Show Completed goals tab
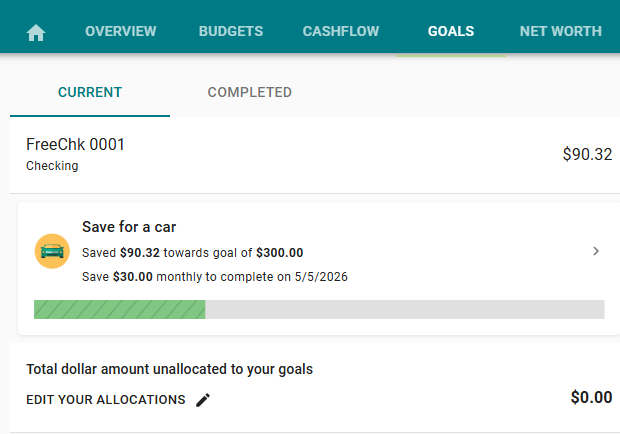The width and height of the screenshot is (620, 434). (250, 92)
